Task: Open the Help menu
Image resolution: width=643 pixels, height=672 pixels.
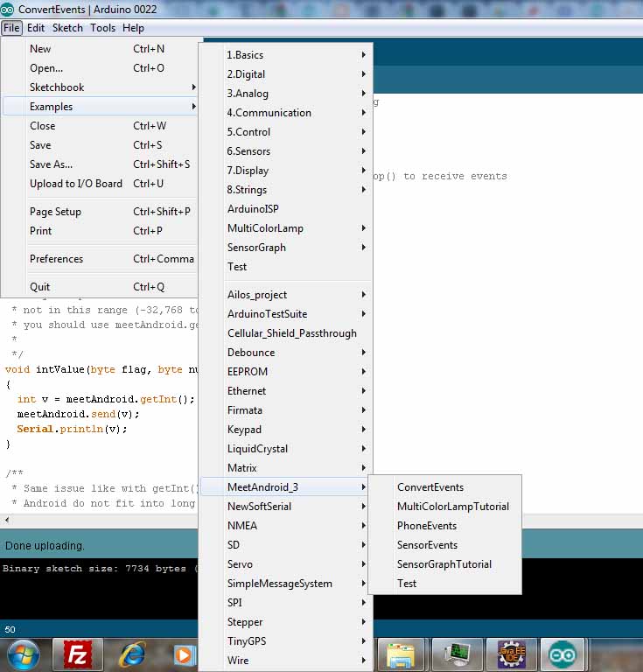Action: [133, 28]
